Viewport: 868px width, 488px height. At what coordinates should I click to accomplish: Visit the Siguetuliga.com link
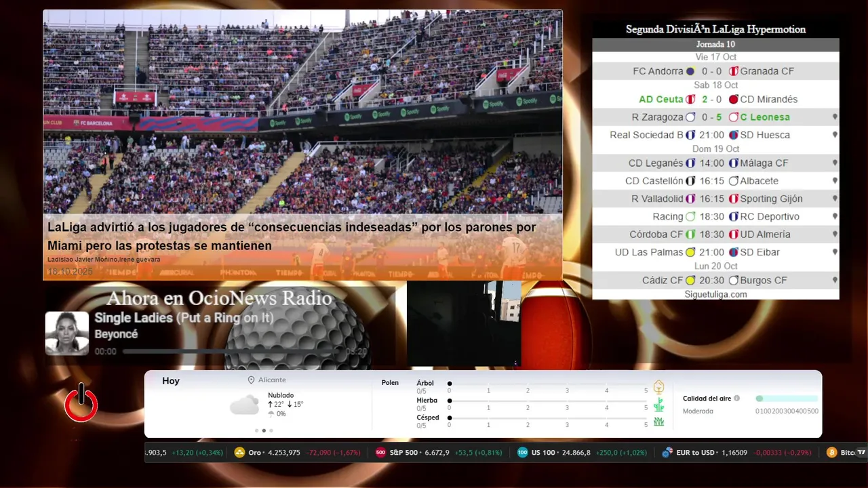pyautogui.click(x=715, y=294)
